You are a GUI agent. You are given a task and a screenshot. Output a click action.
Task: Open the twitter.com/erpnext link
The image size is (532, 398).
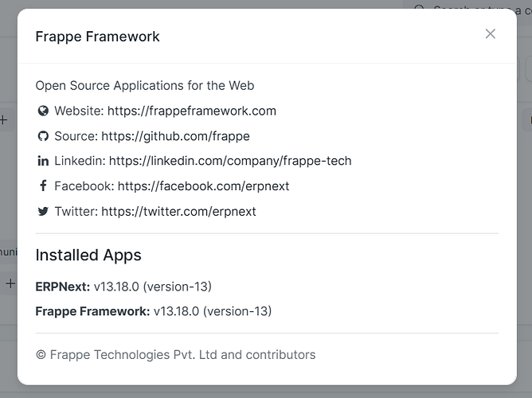(178, 212)
